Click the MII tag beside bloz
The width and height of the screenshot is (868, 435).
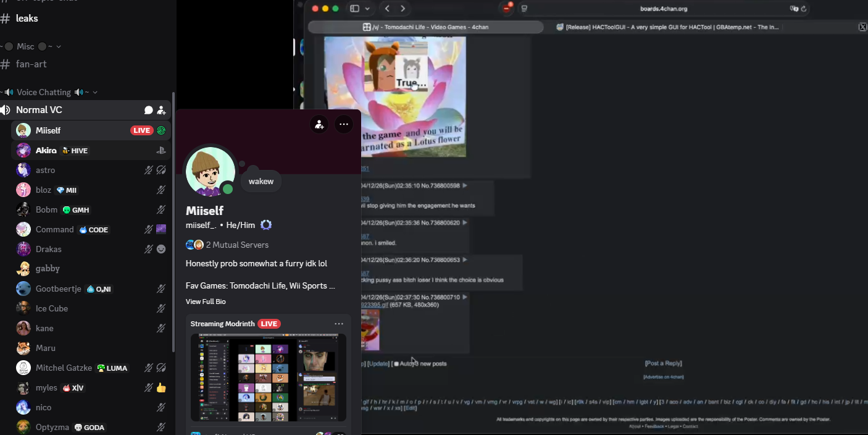(x=67, y=190)
